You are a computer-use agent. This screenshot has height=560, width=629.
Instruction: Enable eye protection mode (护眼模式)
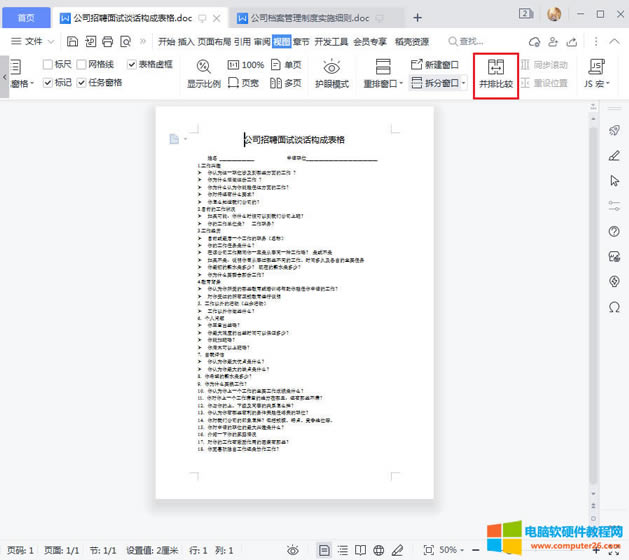click(332, 73)
